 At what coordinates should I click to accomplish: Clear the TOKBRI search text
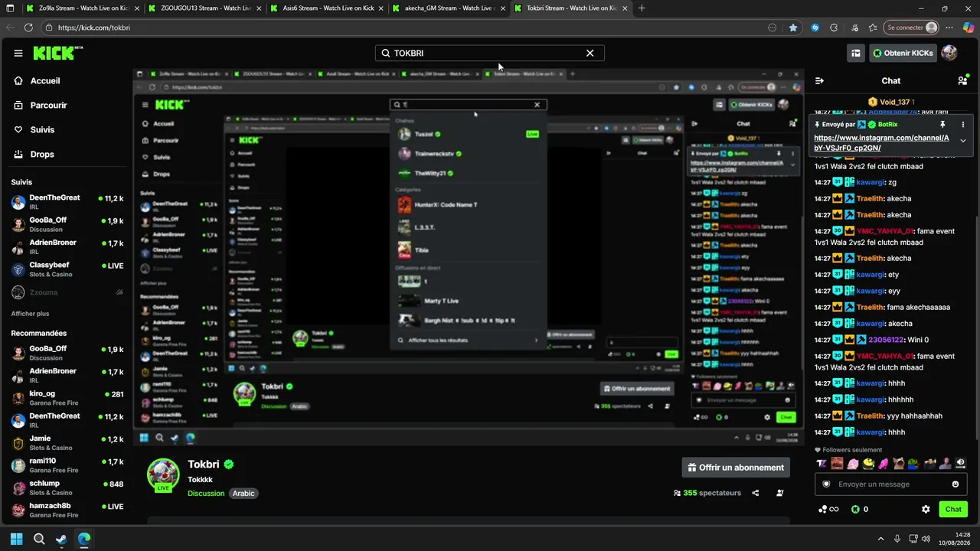[x=590, y=54]
